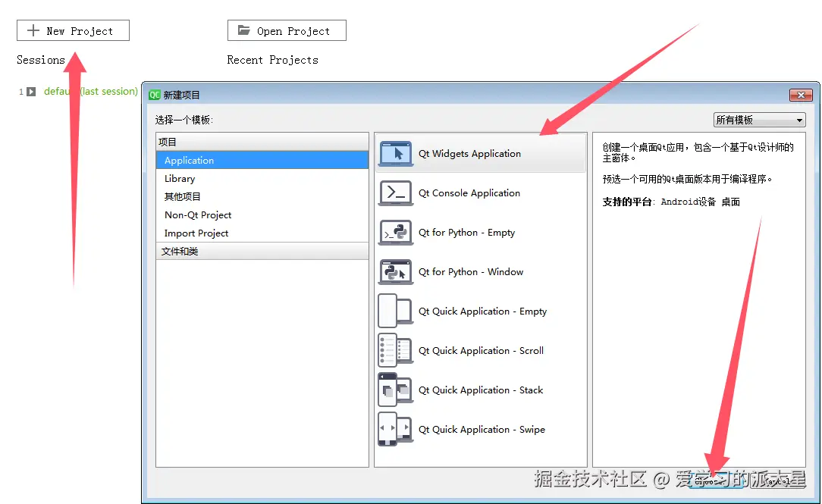Click the Qt Quick Application - Swipe icon

click(x=396, y=428)
